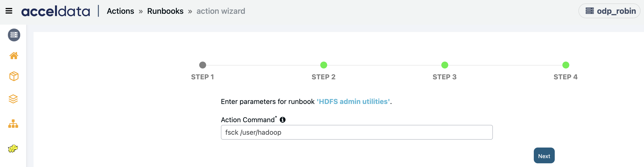
Task: Select the Step 2 wizard marker
Action: tap(323, 65)
